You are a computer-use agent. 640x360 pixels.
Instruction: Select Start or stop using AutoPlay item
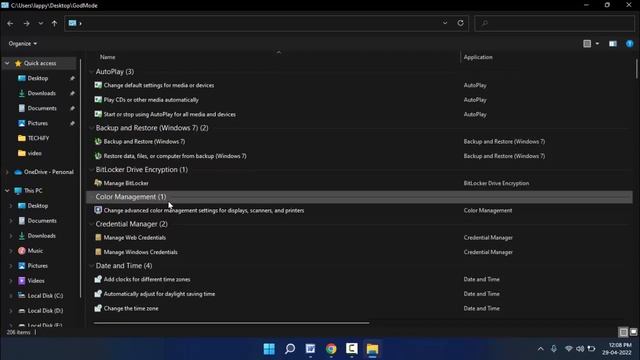169,115
